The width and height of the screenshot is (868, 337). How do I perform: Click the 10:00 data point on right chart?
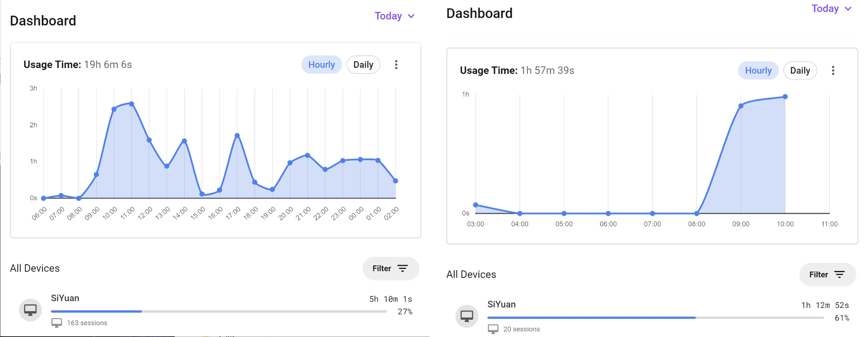point(785,97)
